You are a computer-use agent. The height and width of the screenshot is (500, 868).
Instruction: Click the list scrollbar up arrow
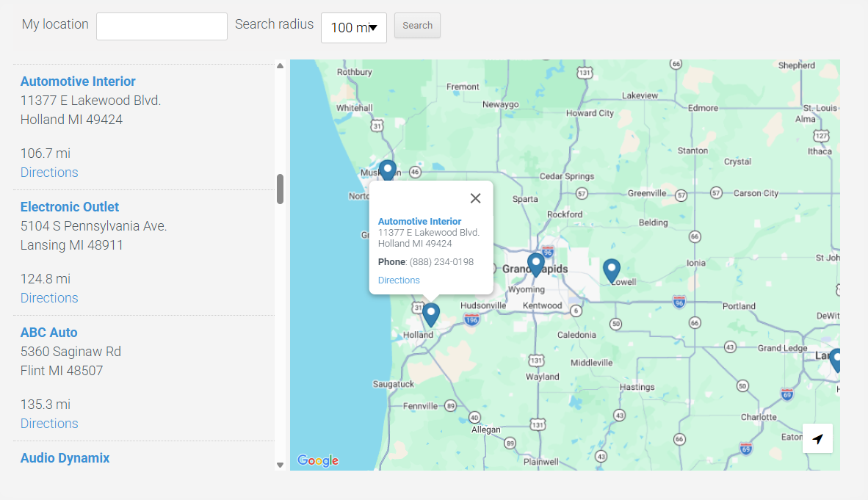pos(280,66)
